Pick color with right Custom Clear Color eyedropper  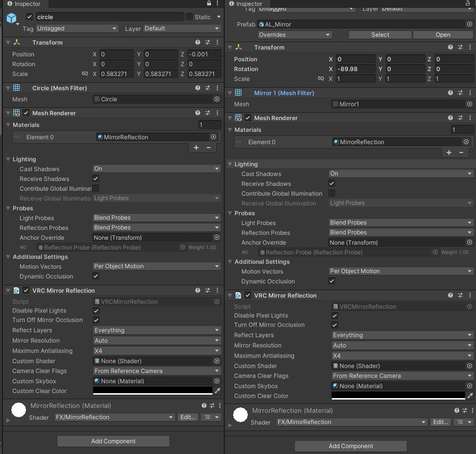pyautogui.click(x=470, y=396)
